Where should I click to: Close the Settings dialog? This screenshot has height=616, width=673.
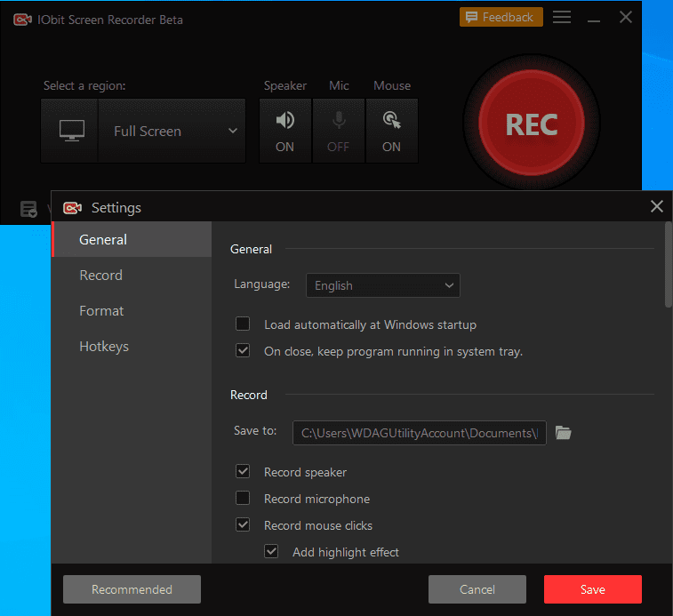tap(657, 206)
